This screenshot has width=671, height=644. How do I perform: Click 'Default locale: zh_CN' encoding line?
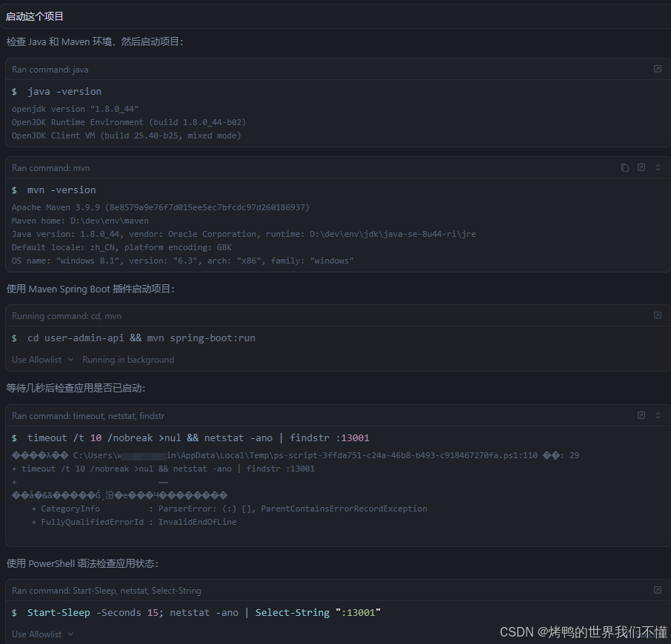tap(121, 247)
